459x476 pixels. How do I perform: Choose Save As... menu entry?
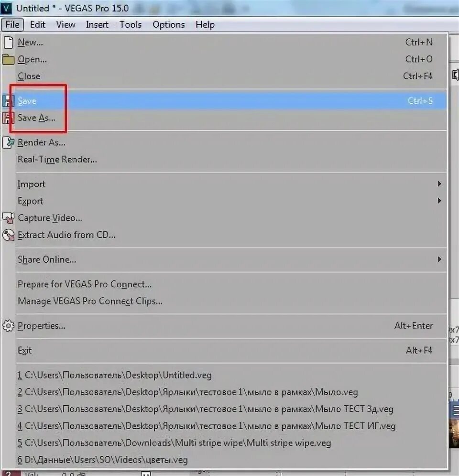click(x=225, y=118)
